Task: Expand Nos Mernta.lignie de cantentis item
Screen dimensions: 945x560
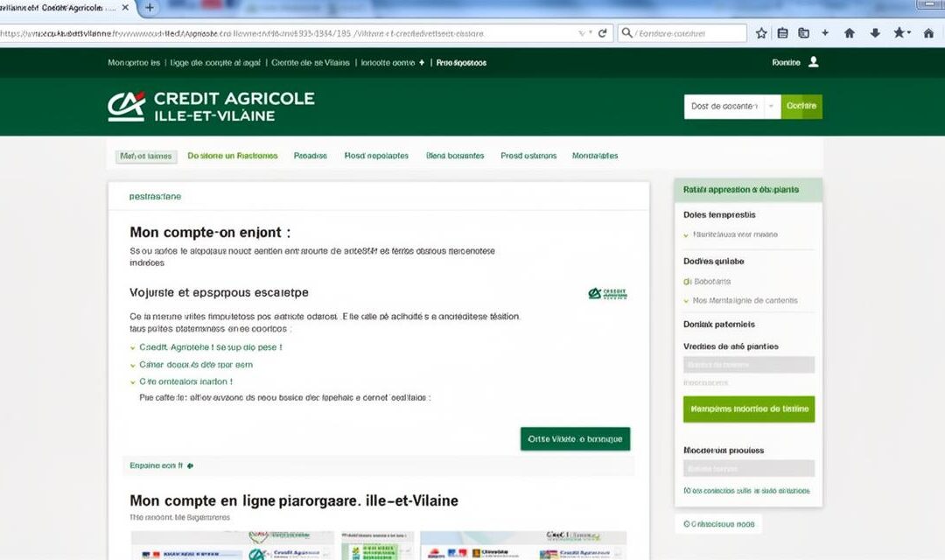Action: click(x=740, y=301)
